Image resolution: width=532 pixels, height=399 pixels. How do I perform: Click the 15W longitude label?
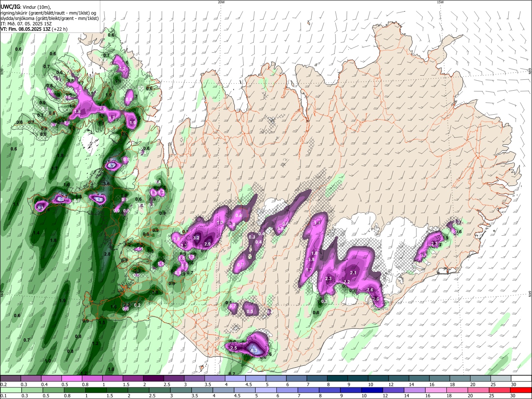click(440, 2)
